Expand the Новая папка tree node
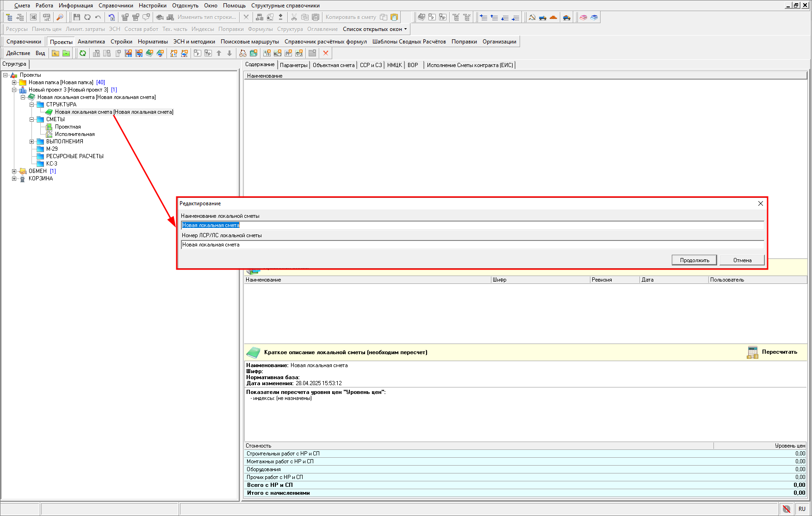Viewport: 812px width, 516px height. click(14, 82)
